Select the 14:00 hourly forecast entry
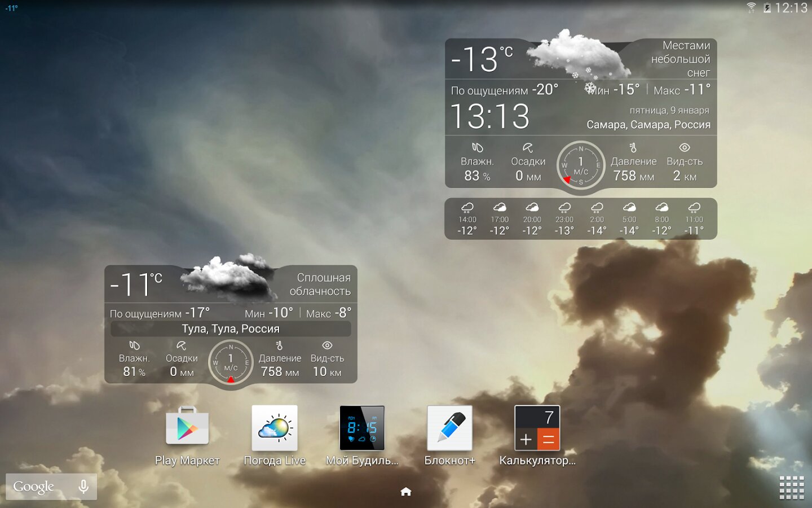812x508 pixels. [467, 219]
